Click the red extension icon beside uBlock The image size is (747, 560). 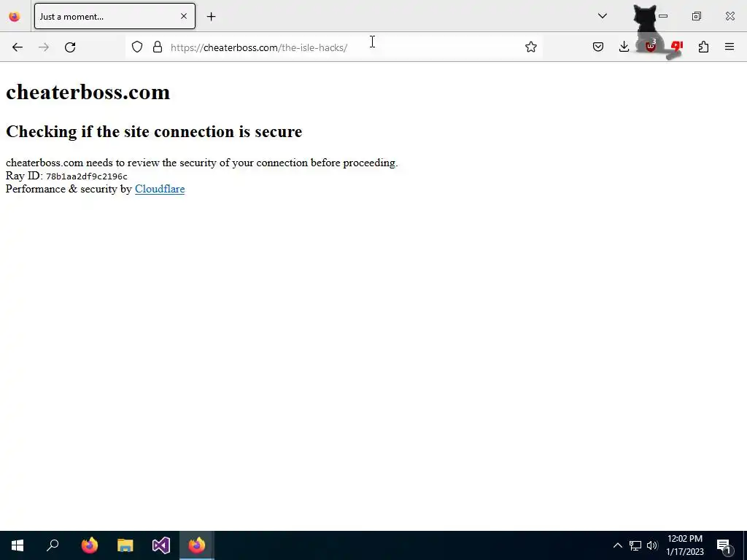click(x=676, y=47)
